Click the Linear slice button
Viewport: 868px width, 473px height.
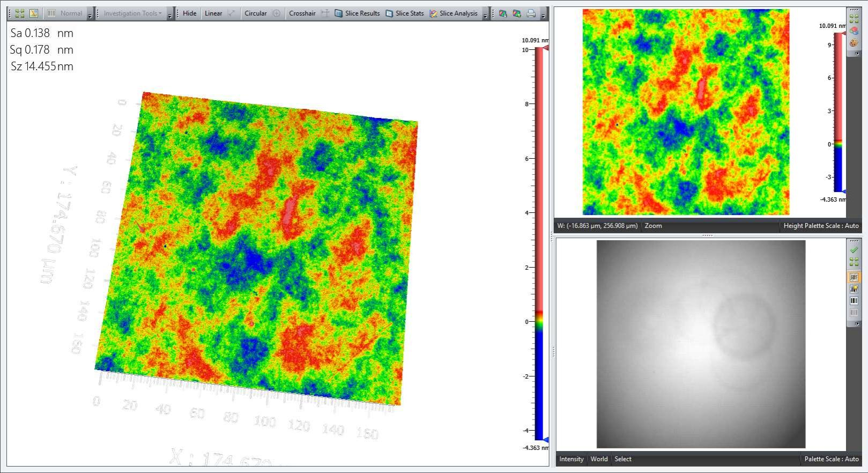point(213,13)
